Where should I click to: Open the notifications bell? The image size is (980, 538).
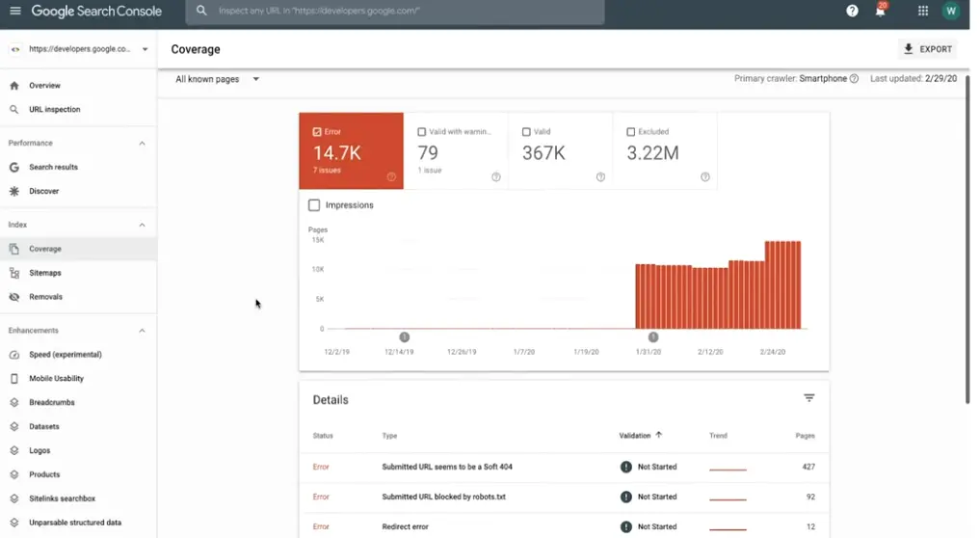(x=880, y=11)
